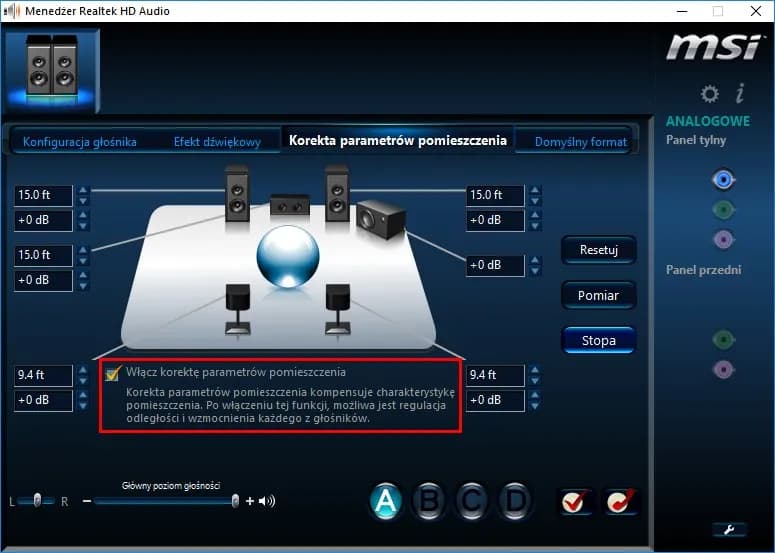The height and width of the screenshot is (553, 775).
Task: Switch to Konfiguracja głośnika tab
Action: [80, 142]
